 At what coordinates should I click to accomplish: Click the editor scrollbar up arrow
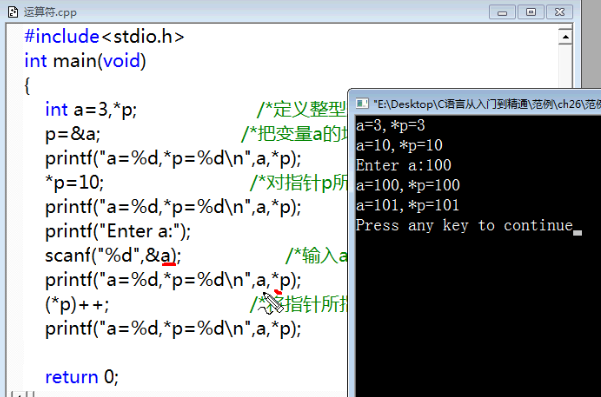(x=565, y=37)
